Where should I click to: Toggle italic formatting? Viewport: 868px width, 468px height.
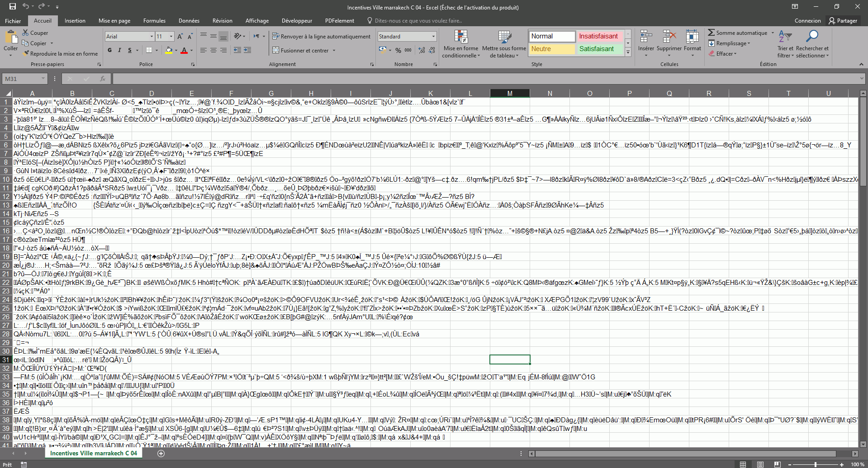[119, 50]
